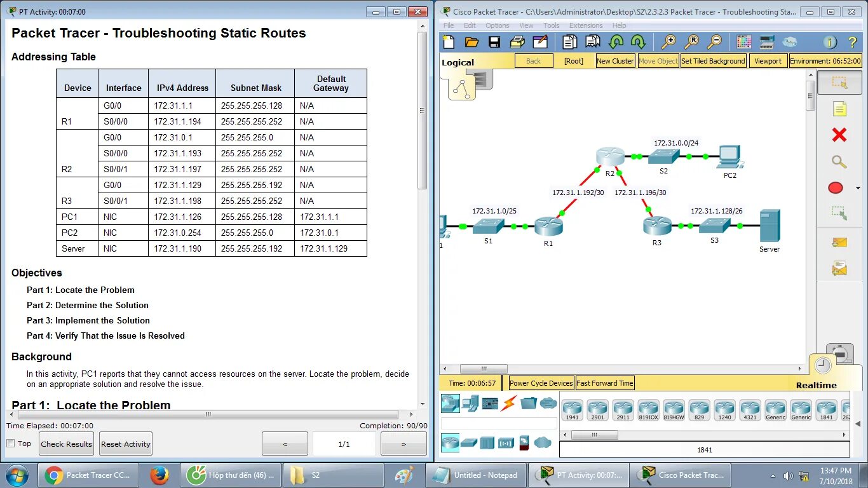Click switch S3 in the topology
The width and height of the screenshot is (868, 488).
coord(715,226)
